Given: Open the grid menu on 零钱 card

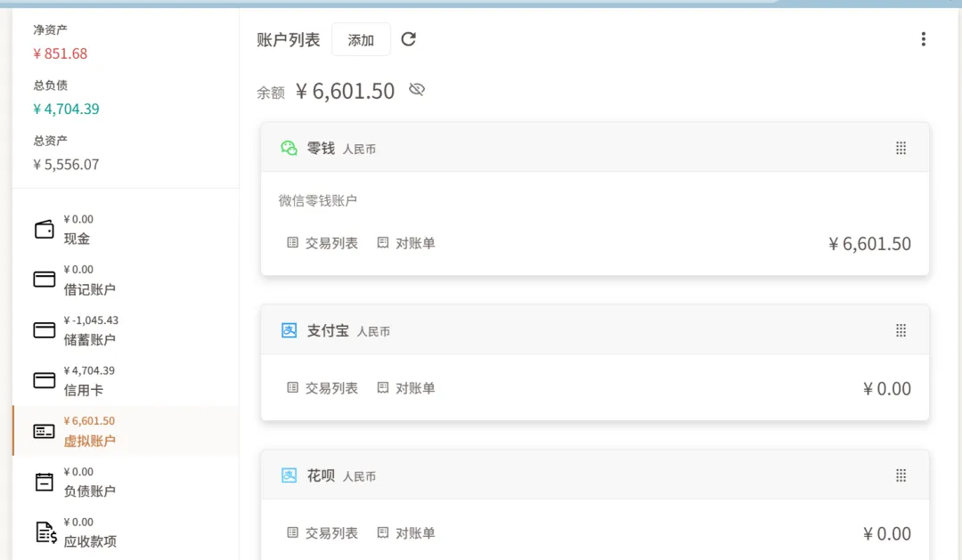Looking at the screenshot, I should (901, 148).
